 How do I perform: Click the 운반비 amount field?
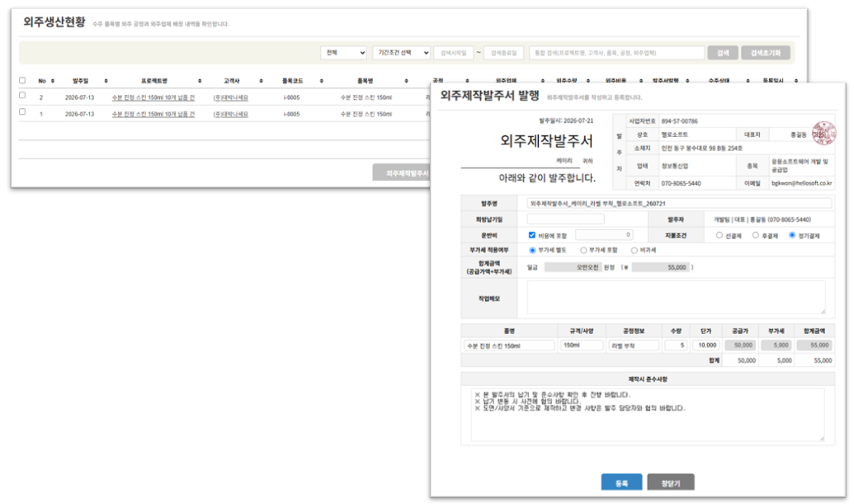coord(604,234)
